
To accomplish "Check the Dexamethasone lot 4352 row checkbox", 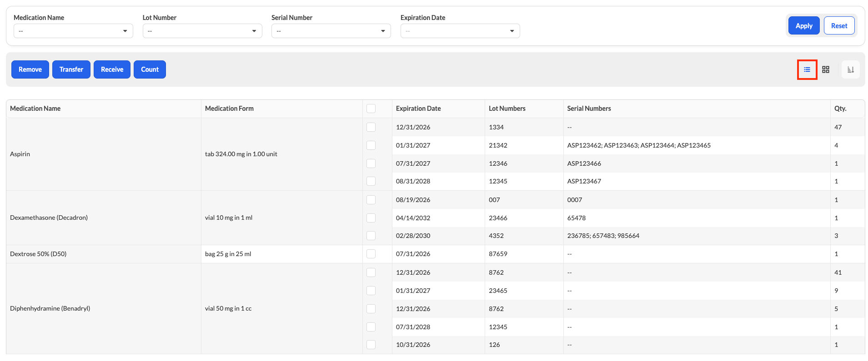I will (371, 236).
